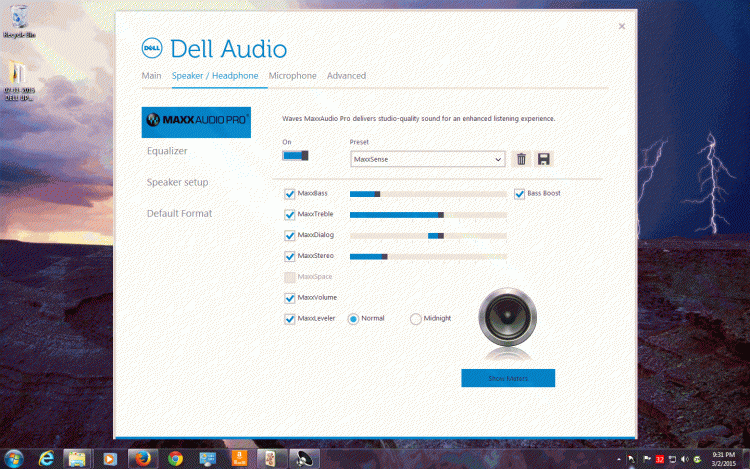The image size is (750, 469).
Task: Click the Show Meters button
Action: tap(508, 378)
